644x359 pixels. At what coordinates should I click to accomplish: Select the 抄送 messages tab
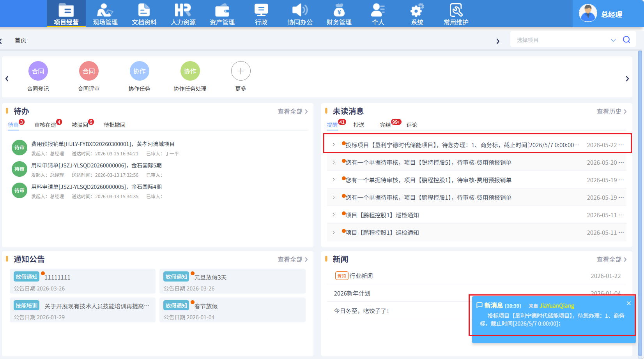[359, 125]
